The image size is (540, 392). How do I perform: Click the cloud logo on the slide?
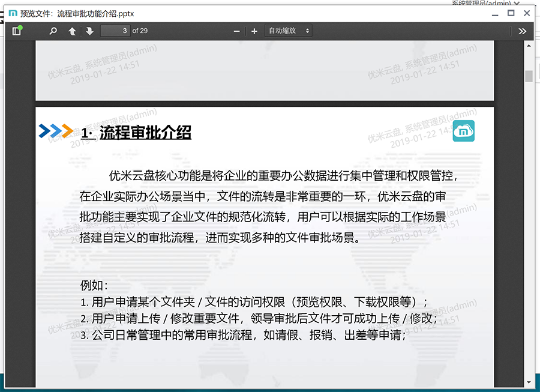tap(463, 131)
